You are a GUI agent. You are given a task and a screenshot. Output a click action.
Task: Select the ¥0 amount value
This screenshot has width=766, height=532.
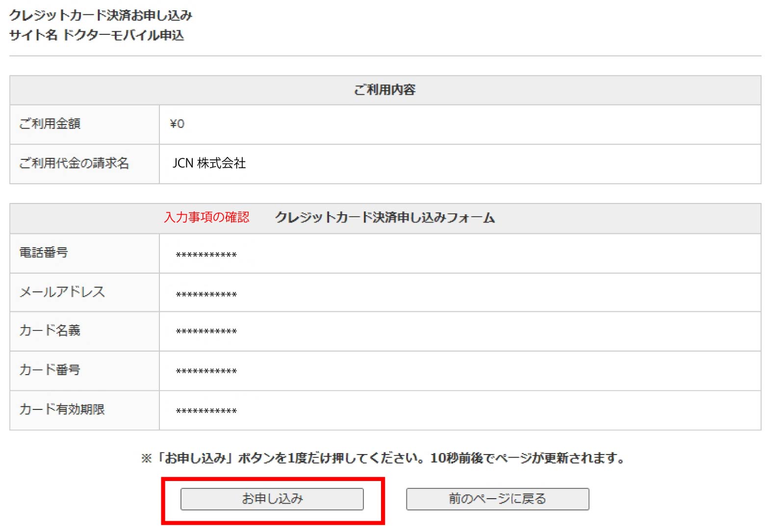point(177,124)
